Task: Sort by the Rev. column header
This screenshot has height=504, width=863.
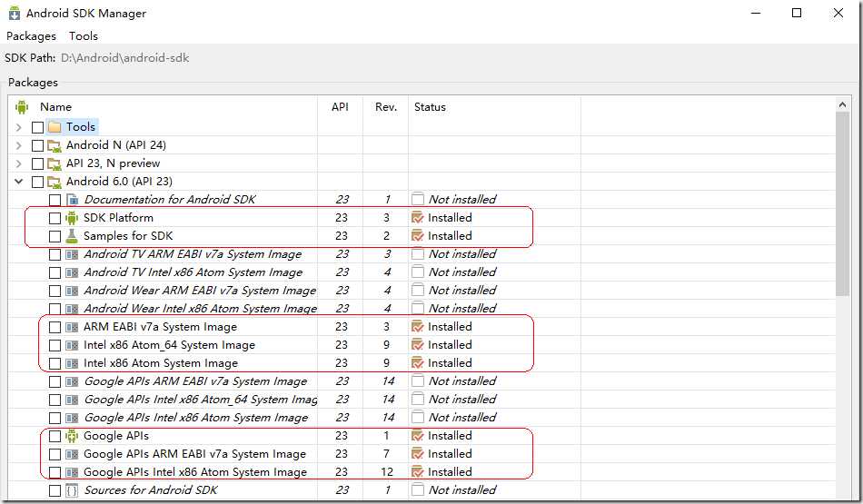Action: point(386,107)
